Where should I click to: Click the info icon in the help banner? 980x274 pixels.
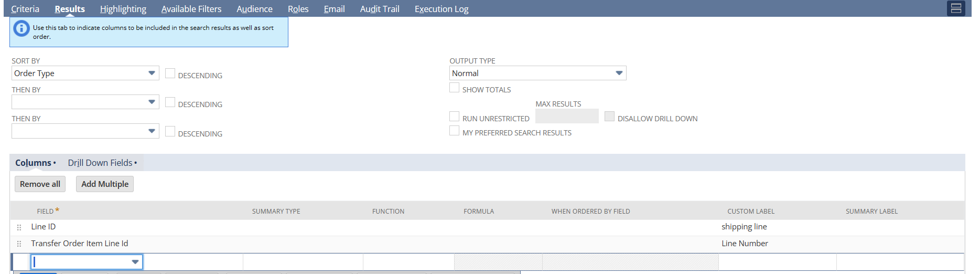(x=21, y=28)
